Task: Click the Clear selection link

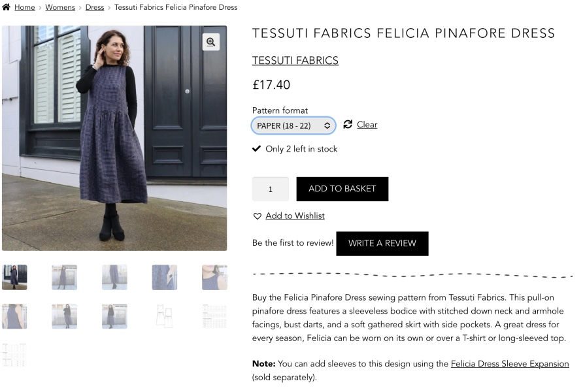Action: pos(367,125)
